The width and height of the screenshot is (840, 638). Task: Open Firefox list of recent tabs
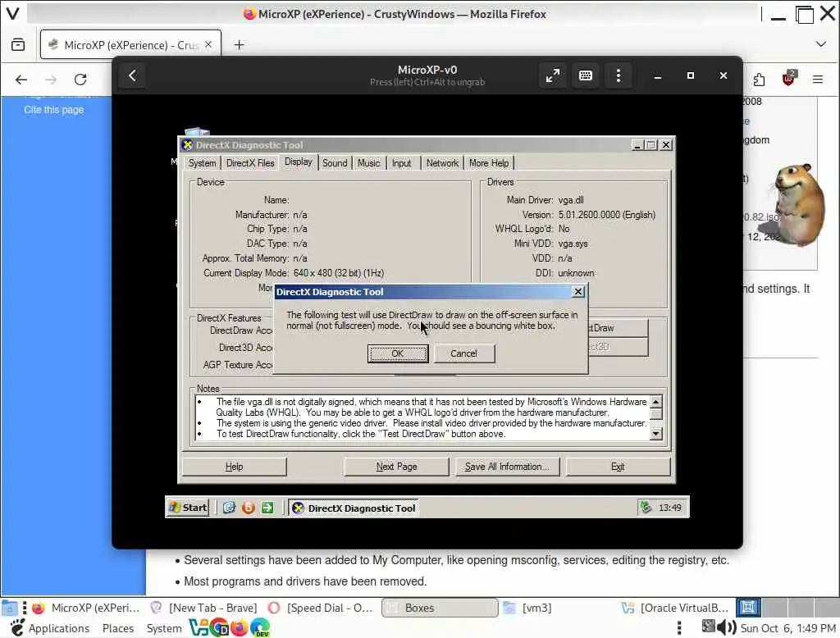tap(18, 45)
